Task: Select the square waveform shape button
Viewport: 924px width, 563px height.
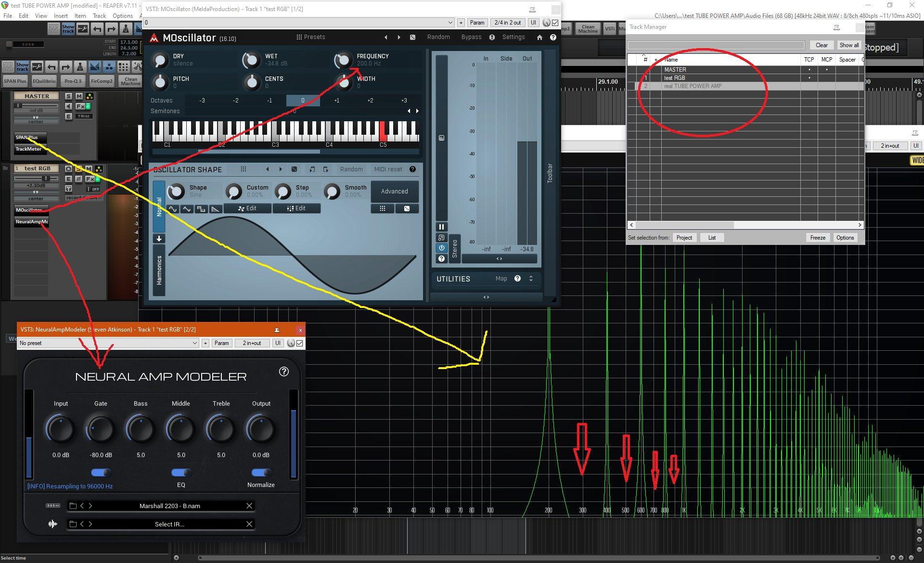Action: pyautogui.click(x=201, y=209)
